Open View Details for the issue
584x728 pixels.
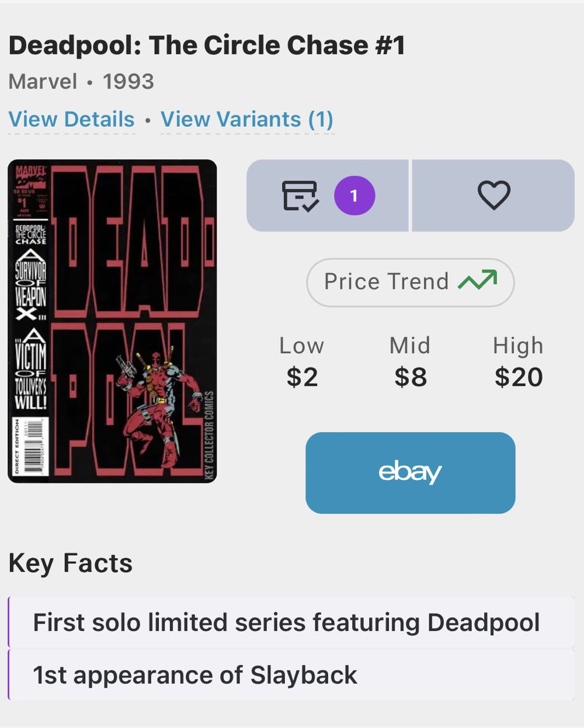click(71, 119)
